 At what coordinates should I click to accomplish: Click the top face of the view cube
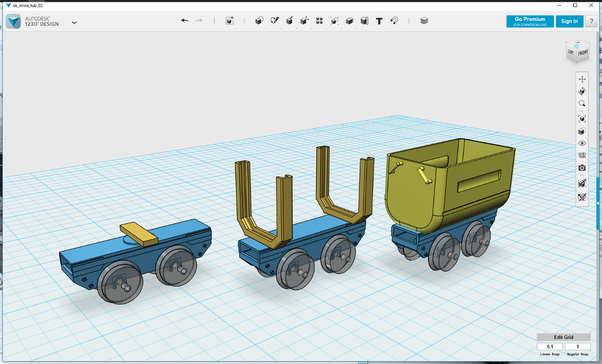(x=578, y=43)
